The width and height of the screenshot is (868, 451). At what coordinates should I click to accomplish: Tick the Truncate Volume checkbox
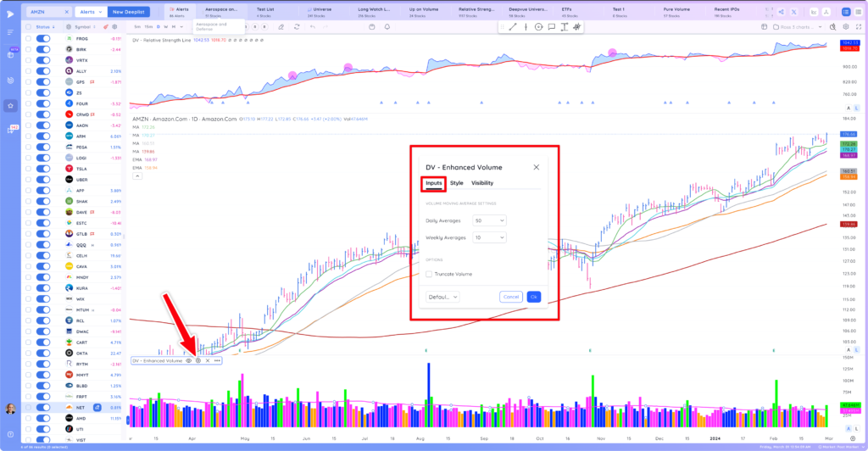click(429, 274)
